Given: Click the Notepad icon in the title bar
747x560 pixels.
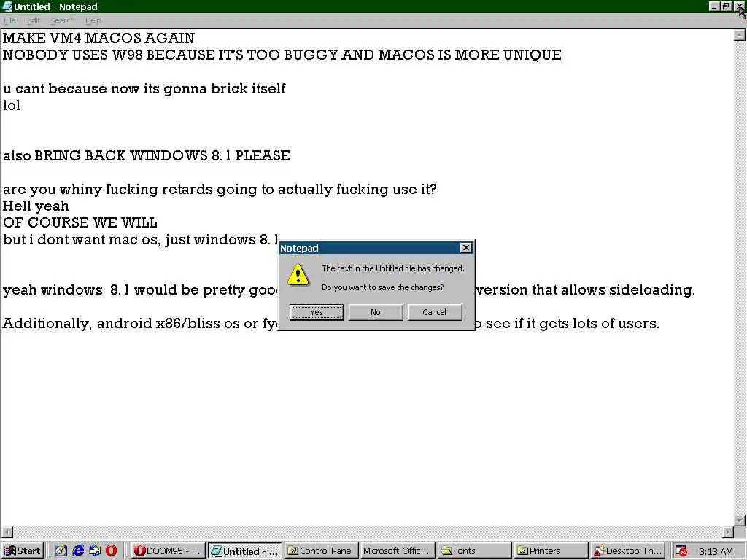Looking at the screenshot, I should pyautogui.click(x=7, y=7).
